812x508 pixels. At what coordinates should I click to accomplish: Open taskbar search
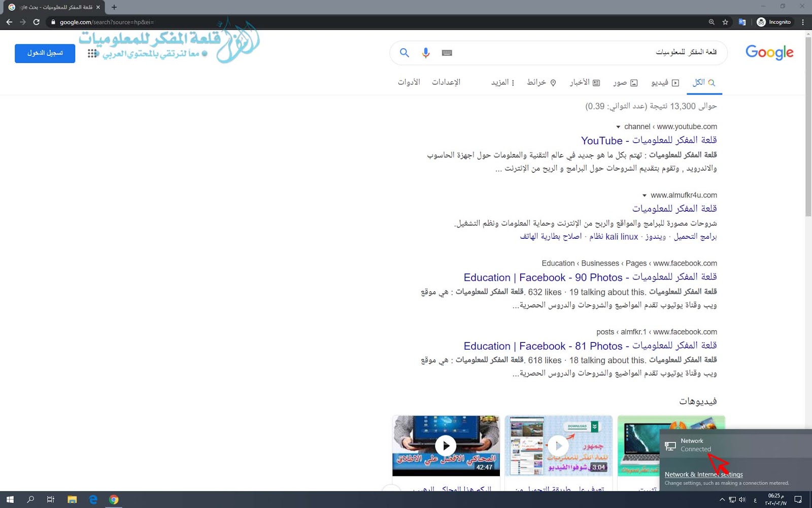(30, 499)
